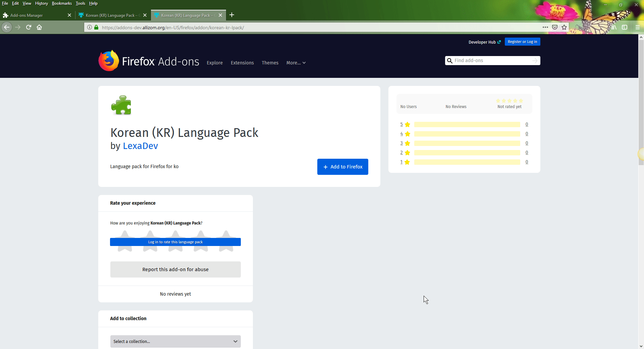
Task: Go to the Extensions section
Action: (x=242, y=63)
